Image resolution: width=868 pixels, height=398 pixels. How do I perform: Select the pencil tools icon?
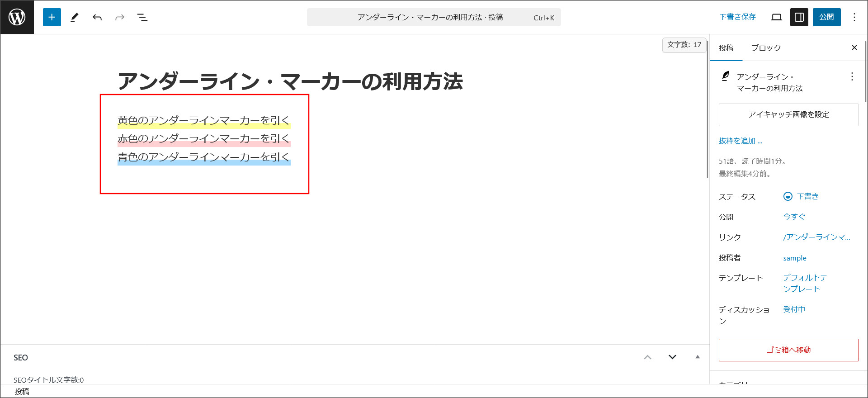pyautogui.click(x=75, y=17)
